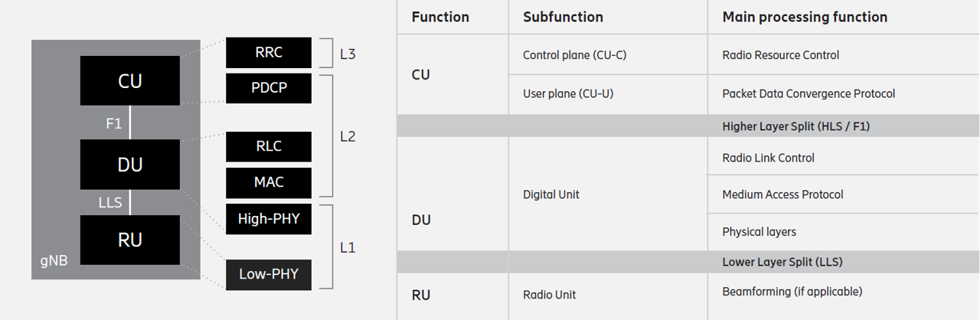Click the PDCP protocol box

click(x=269, y=88)
